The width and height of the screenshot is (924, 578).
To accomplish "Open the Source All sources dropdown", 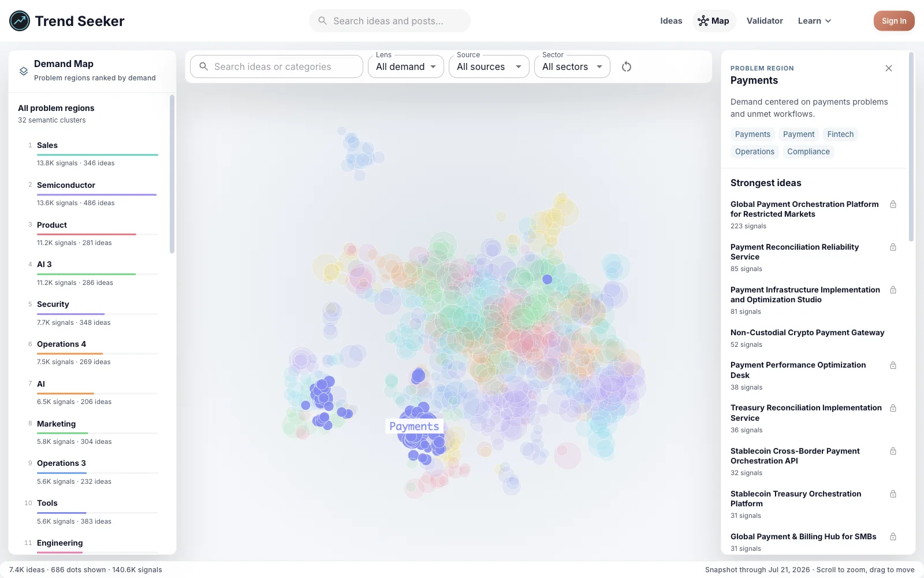I will point(489,66).
